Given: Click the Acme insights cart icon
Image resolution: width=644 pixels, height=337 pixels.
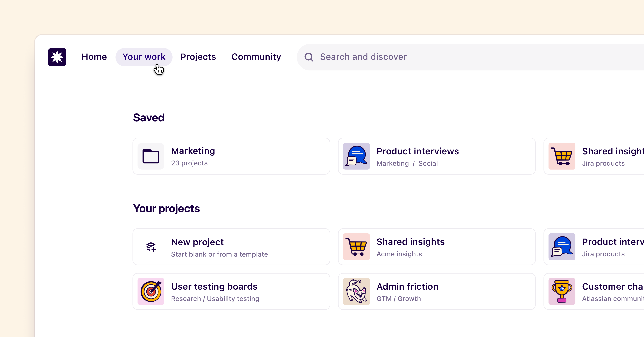Looking at the screenshot, I should point(356,247).
